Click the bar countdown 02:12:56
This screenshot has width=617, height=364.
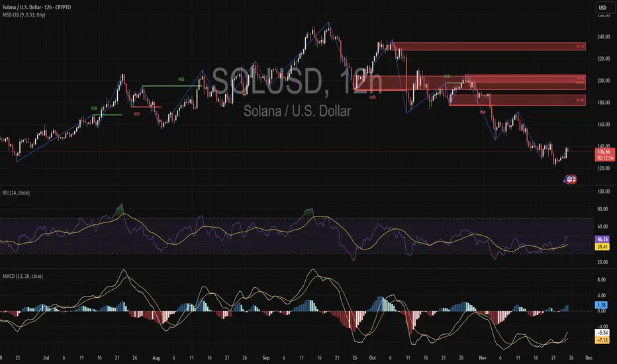(605, 158)
